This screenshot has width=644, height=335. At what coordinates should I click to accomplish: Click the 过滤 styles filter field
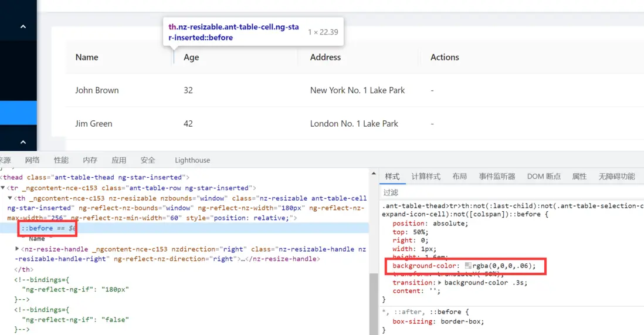pyautogui.click(x=499, y=192)
